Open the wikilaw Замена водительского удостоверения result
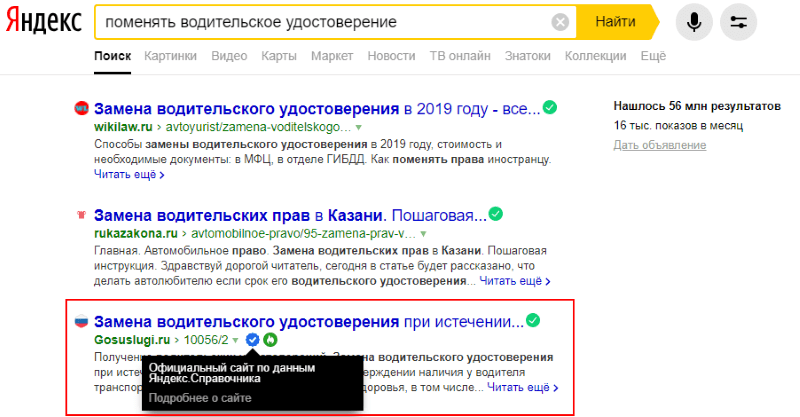This screenshot has height=417, width=800. [x=317, y=109]
